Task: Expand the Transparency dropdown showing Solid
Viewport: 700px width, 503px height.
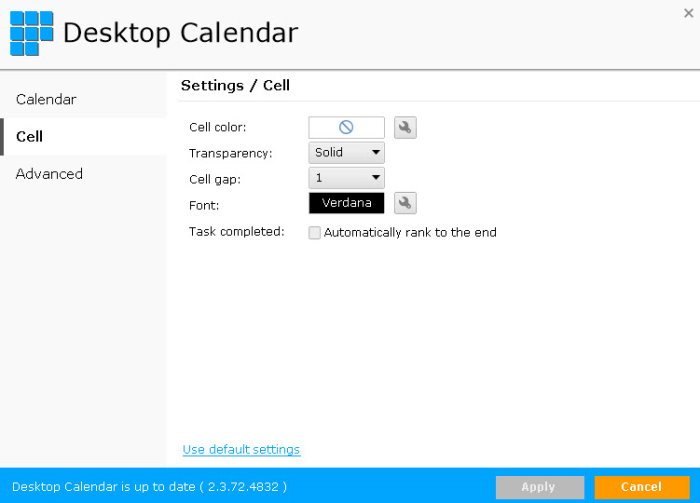Action: pyautogui.click(x=346, y=153)
